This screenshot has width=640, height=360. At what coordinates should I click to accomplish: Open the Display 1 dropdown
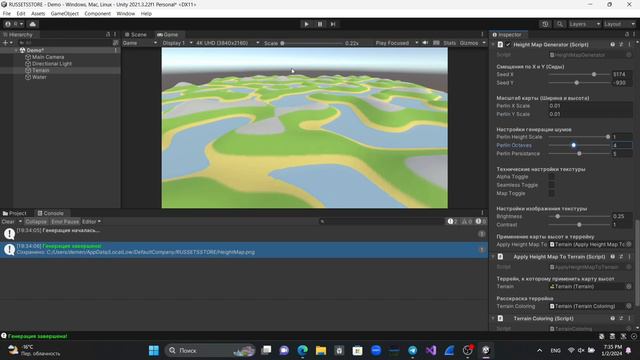(177, 43)
